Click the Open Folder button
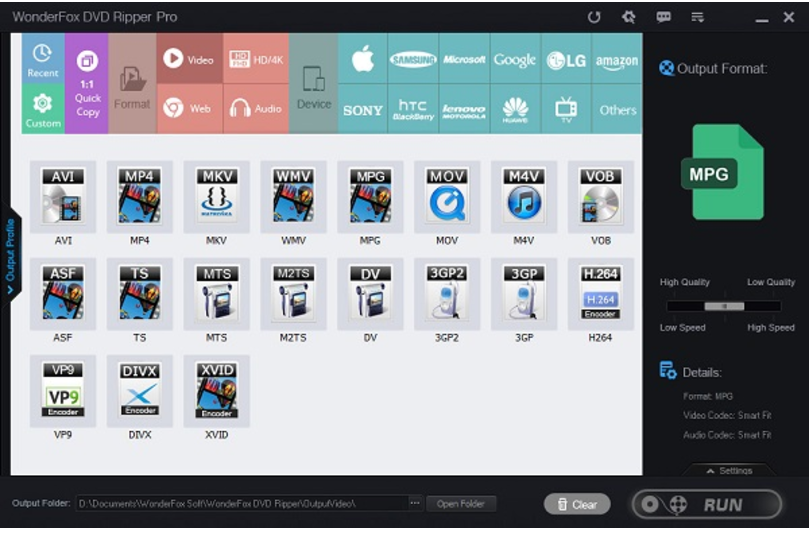The width and height of the screenshot is (812, 544). (460, 504)
